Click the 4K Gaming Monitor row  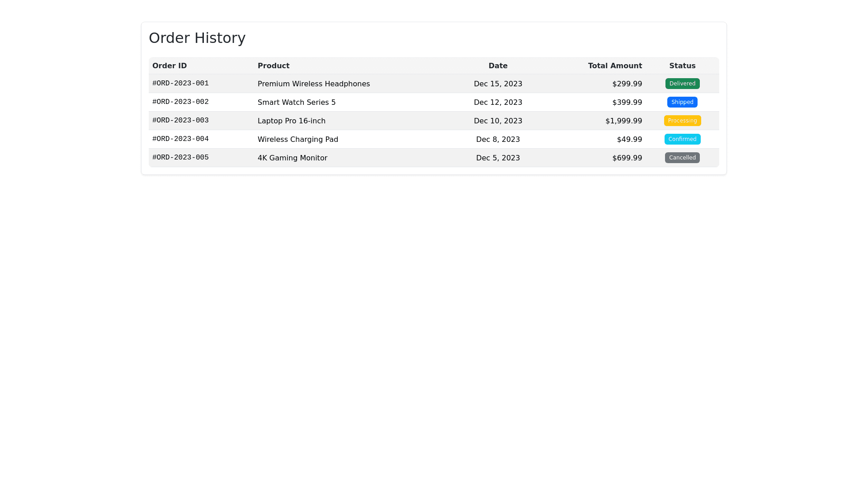point(292,158)
